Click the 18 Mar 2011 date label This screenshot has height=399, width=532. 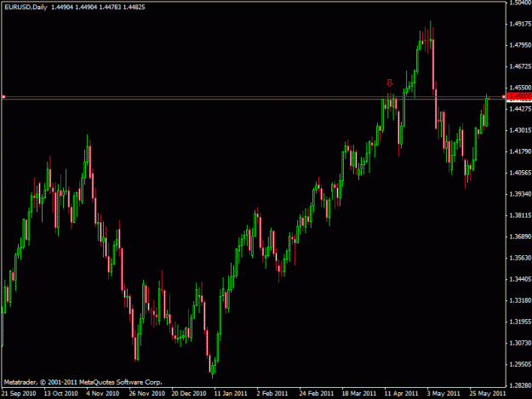coord(359,394)
